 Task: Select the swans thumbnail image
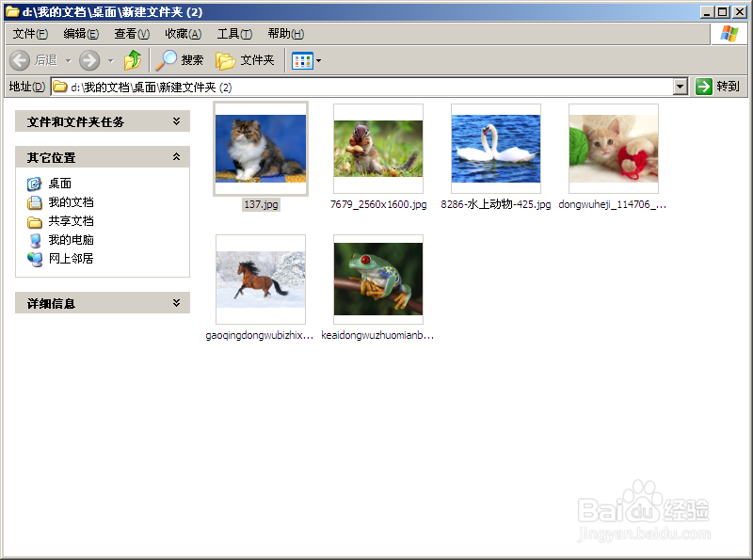(x=496, y=149)
